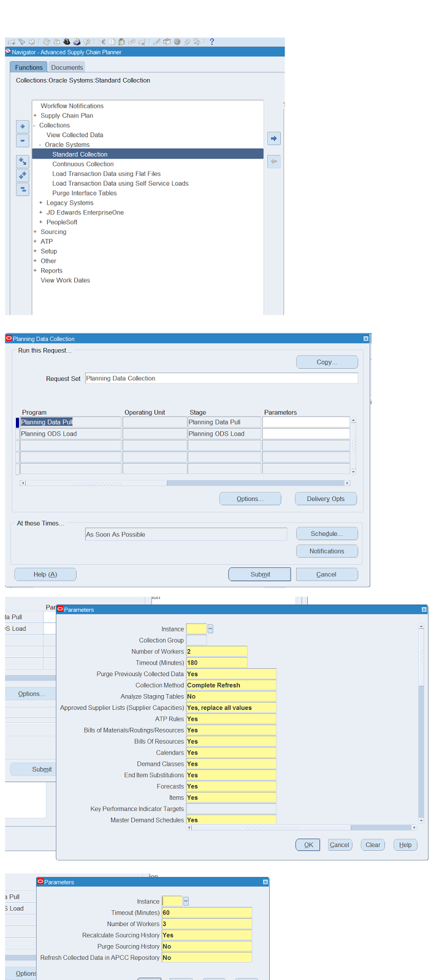Click the Switch Responsibility toolbar icon

click(66, 42)
